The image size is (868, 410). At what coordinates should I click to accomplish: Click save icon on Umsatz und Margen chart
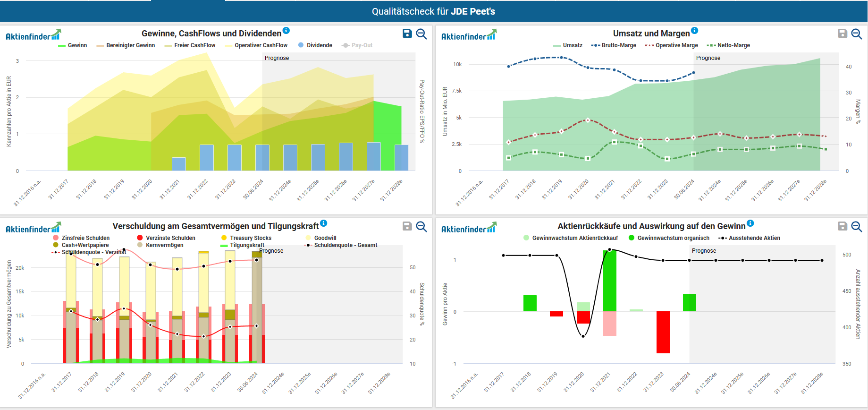click(843, 34)
